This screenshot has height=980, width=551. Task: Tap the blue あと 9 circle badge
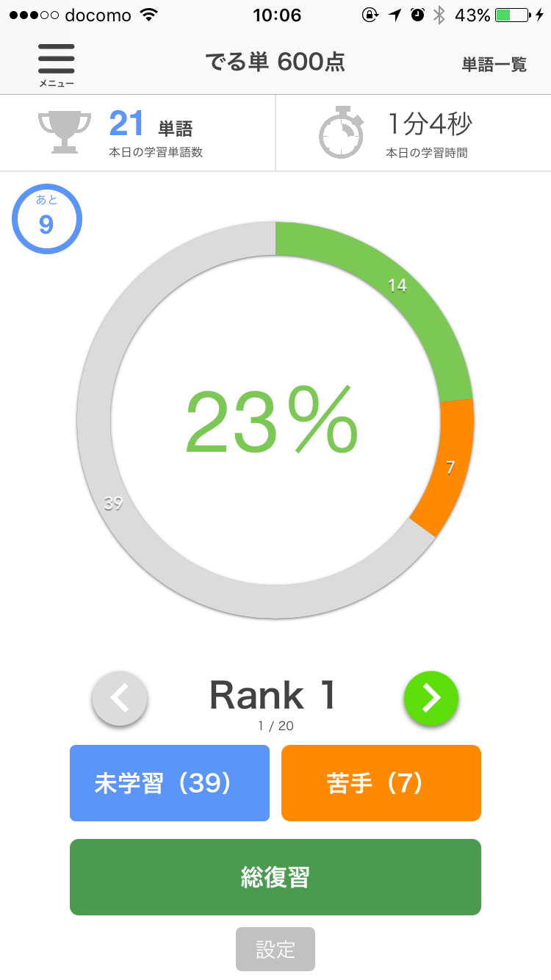(x=46, y=219)
